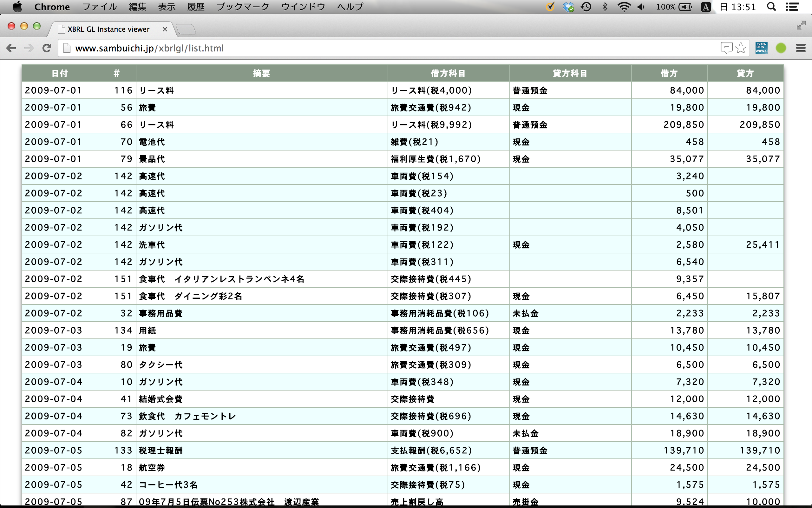Open the ファイル menu
This screenshot has height=508, width=812.
[x=99, y=7]
